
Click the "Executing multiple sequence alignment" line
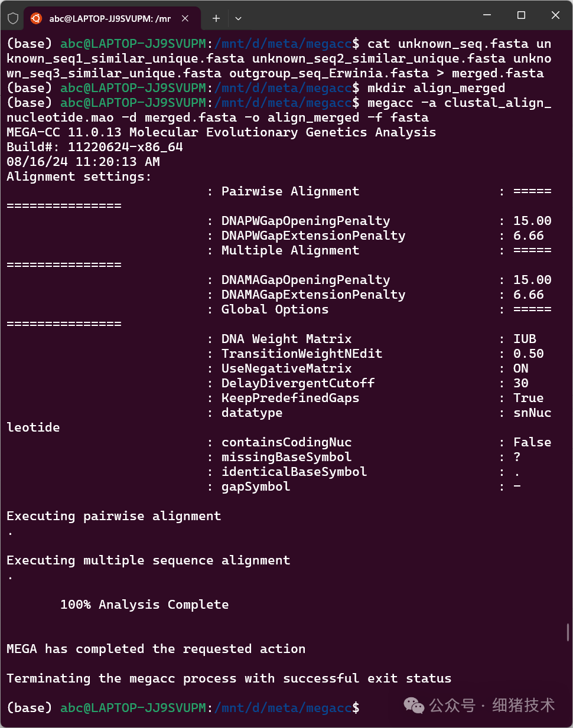(x=148, y=560)
